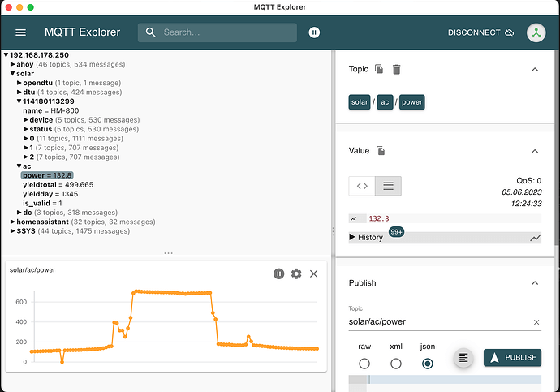
Task: Select the is_valid = 1 entry
Action: (42, 203)
